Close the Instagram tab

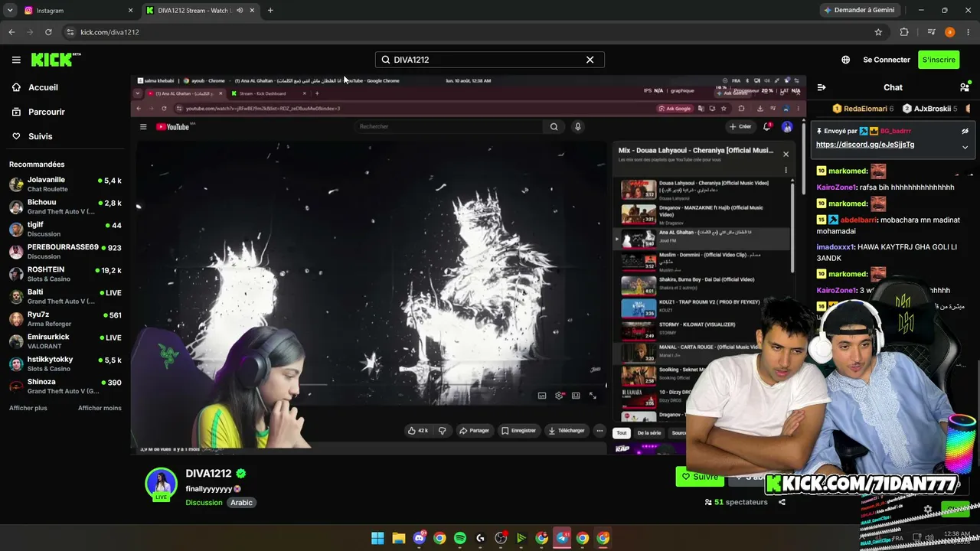tap(130, 11)
